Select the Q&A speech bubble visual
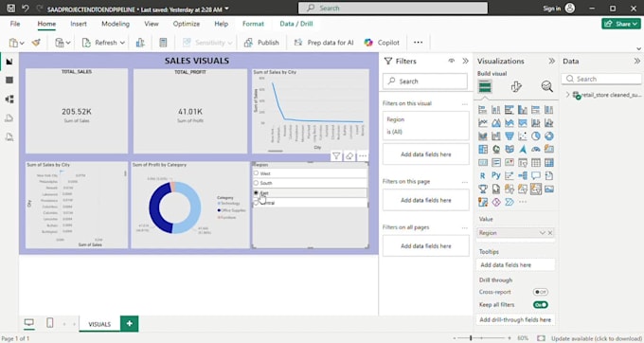The height and width of the screenshot is (343, 644). click(536, 176)
